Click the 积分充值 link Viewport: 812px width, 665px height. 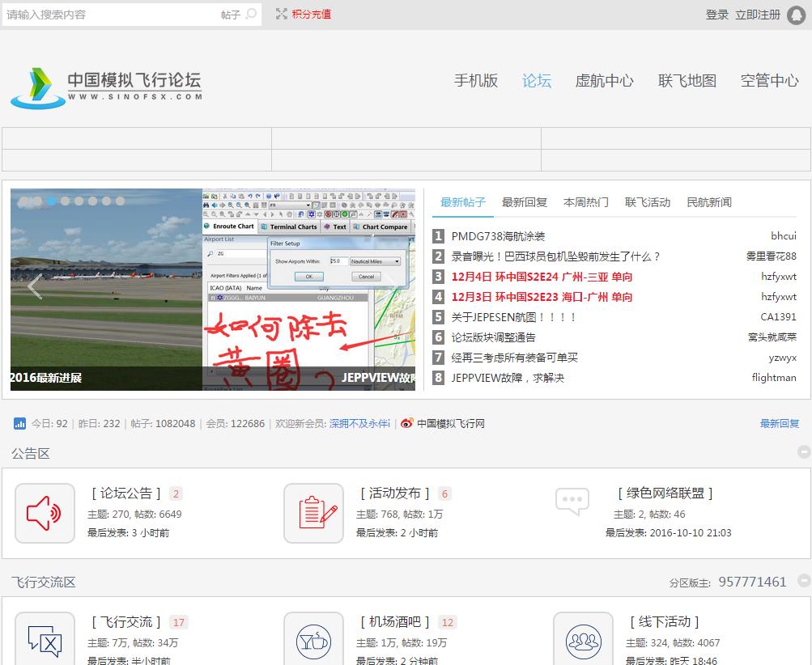click(311, 14)
